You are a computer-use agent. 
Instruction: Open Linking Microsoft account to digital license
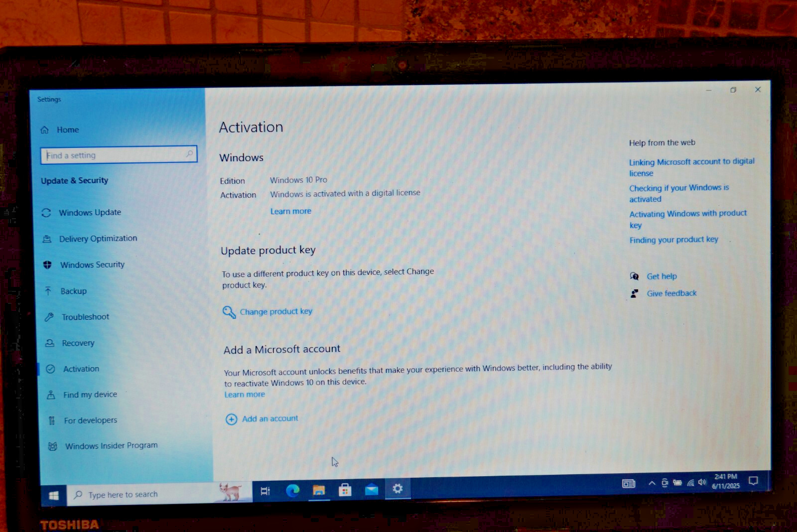[x=691, y=167]
